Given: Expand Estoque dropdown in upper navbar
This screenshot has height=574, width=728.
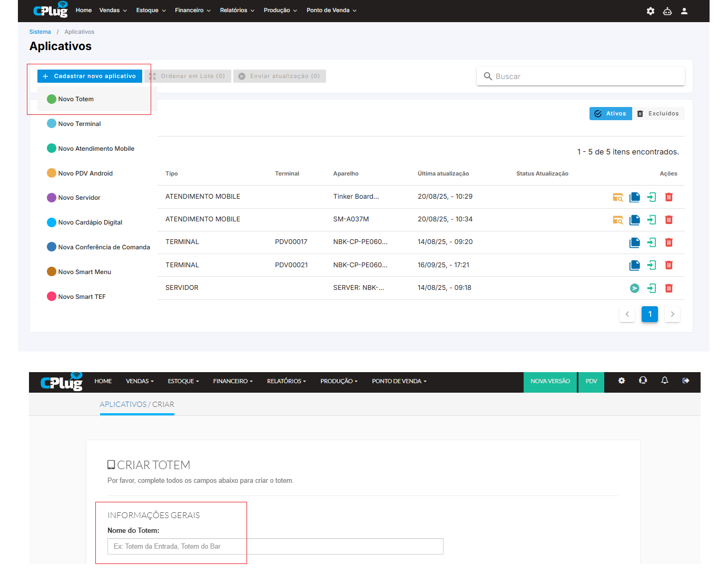Looking at the screenshot, I should [x=151, y=11].
